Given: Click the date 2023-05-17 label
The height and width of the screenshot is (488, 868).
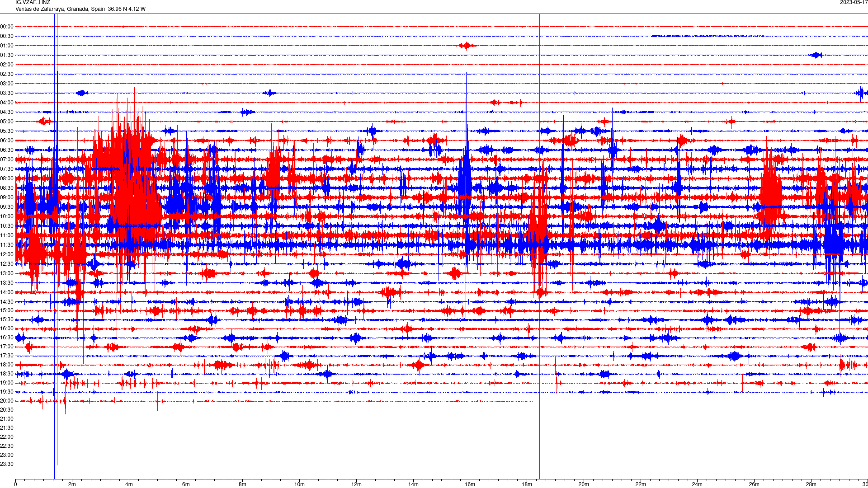Looking at the screenshot, I should (x=854, y=2).
